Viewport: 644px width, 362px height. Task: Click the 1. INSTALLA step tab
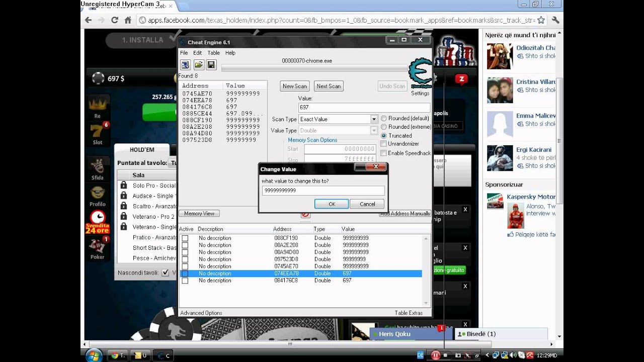point(142,40)
